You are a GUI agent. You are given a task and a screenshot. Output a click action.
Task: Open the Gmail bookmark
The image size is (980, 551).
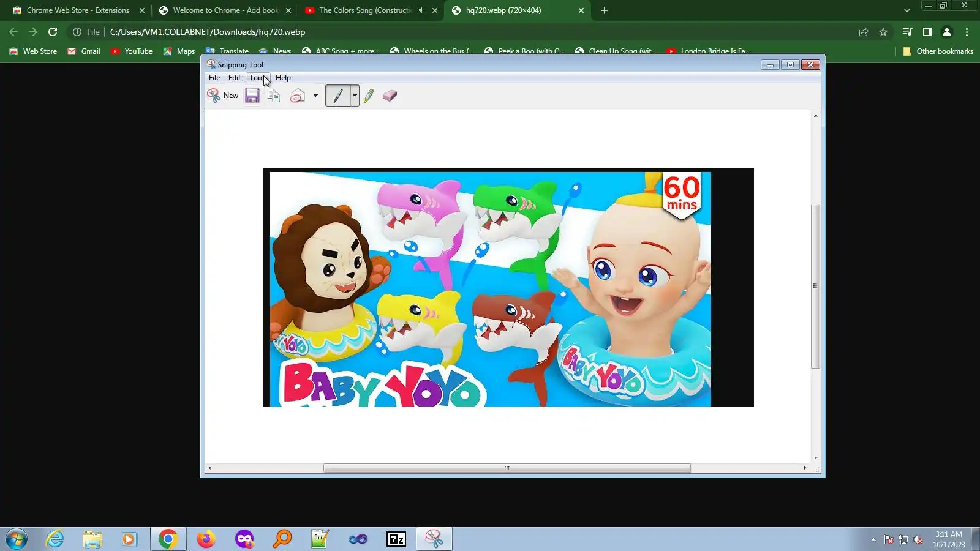click(x=84, y=51)
